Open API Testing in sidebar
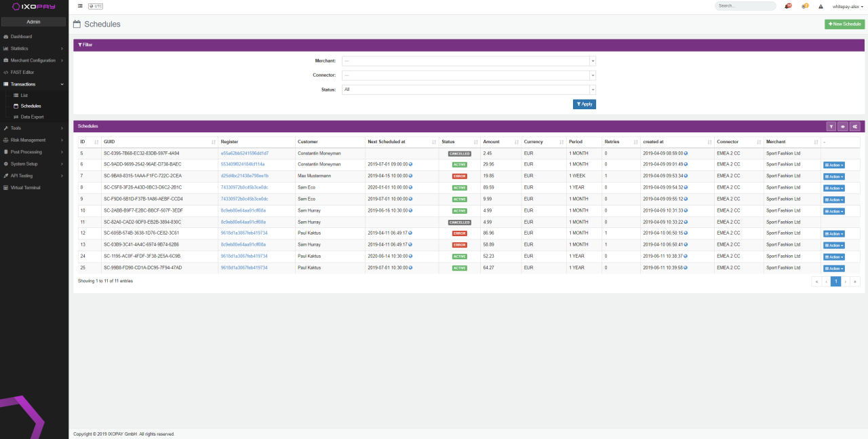The width and height of the screenshot is (868, 439). (34, 176)
